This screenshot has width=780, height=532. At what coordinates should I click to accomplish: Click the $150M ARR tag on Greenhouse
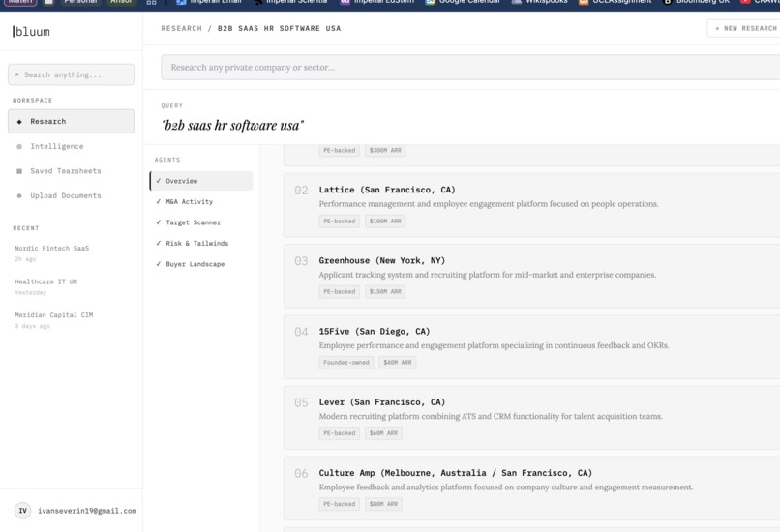pyautogui.click(x=385, y=292)
